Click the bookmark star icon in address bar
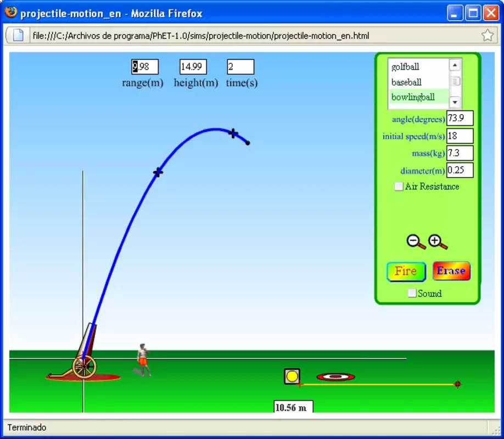Screen dimensions: 504x439 tap(488, 35)
